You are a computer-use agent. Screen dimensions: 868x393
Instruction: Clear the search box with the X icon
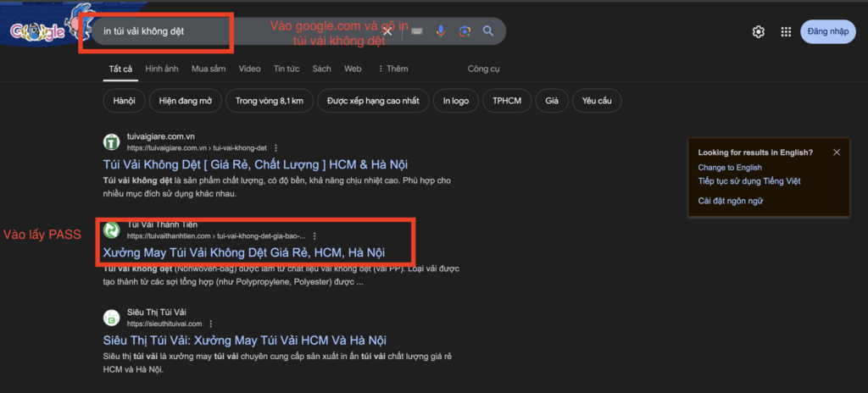pyautogui.click(x=388, y=31)
